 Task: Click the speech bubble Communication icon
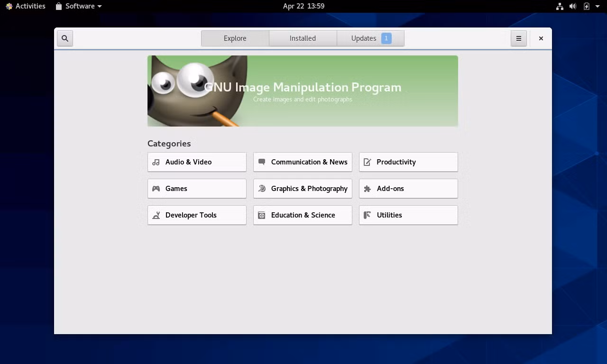[x=261, y=162]
